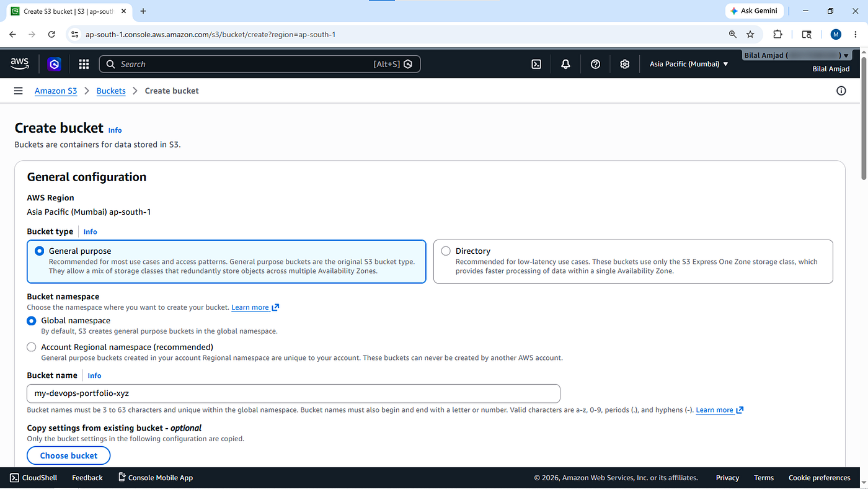
Task: Open CloudShell terminal icon in top bar
Action: click(x=537, y=64)
